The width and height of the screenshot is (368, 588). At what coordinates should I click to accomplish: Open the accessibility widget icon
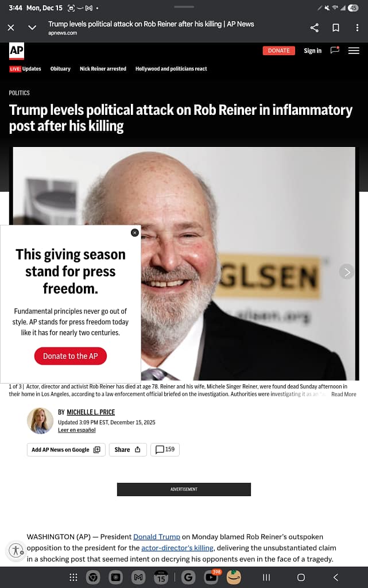pos(16,551)
